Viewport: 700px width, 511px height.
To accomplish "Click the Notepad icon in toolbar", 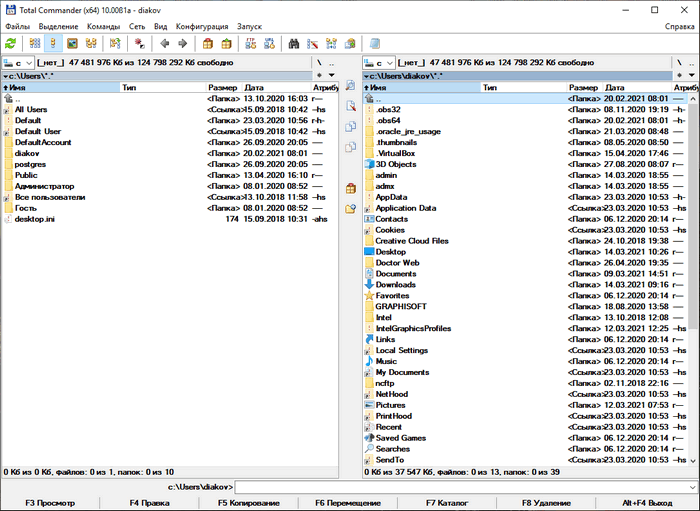I will [375, 43].
